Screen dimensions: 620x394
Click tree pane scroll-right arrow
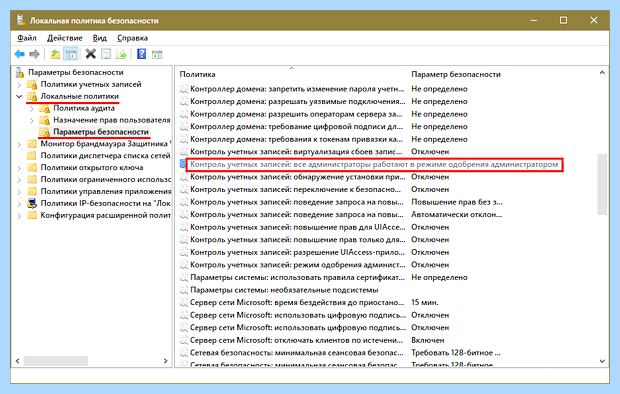pos(165,361)
